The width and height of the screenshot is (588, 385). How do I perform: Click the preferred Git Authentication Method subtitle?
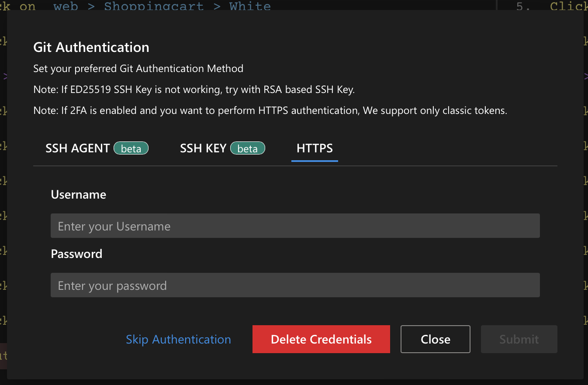pyautogui.click(x=138, y=69)
